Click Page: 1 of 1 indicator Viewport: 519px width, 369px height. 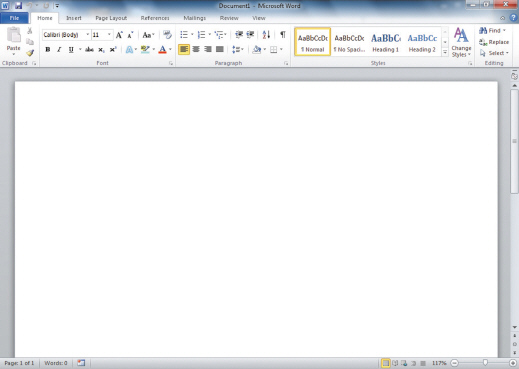click(x=19, y=363)
